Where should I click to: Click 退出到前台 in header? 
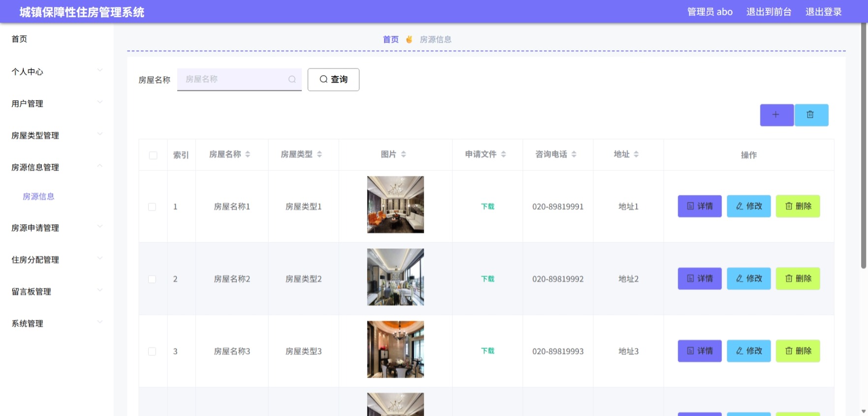point(769,12)
